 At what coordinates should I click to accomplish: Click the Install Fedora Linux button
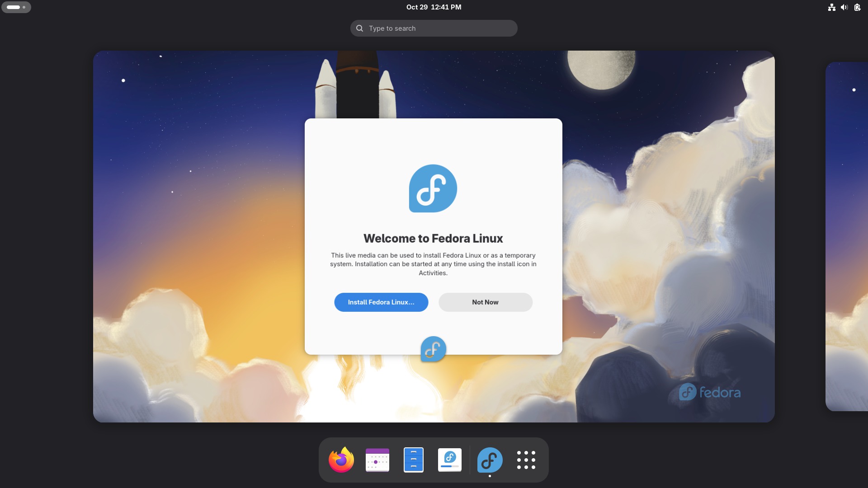(381, 302)
